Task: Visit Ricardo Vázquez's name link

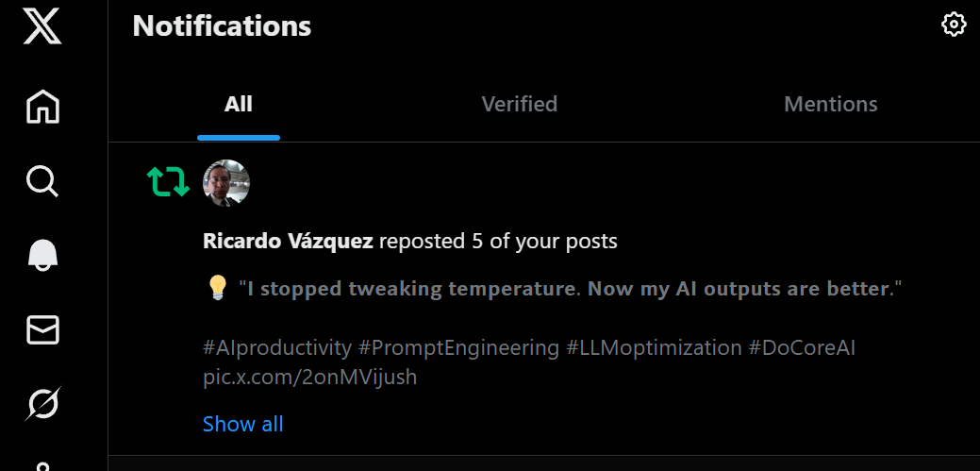Action: [x=288, y=242]
